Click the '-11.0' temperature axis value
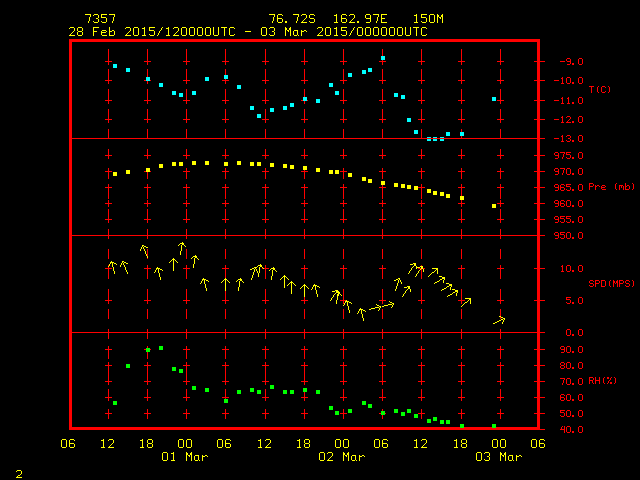 [569, 100]
